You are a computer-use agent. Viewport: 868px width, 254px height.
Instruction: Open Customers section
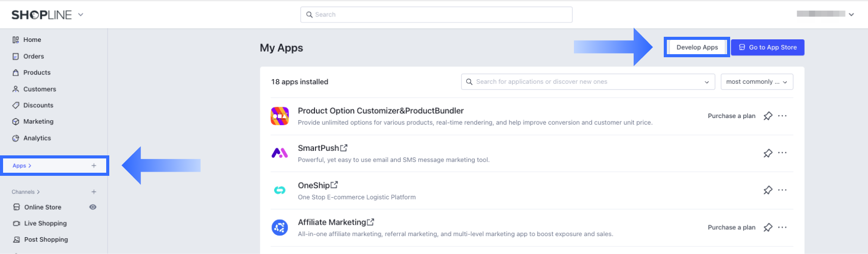40,89
